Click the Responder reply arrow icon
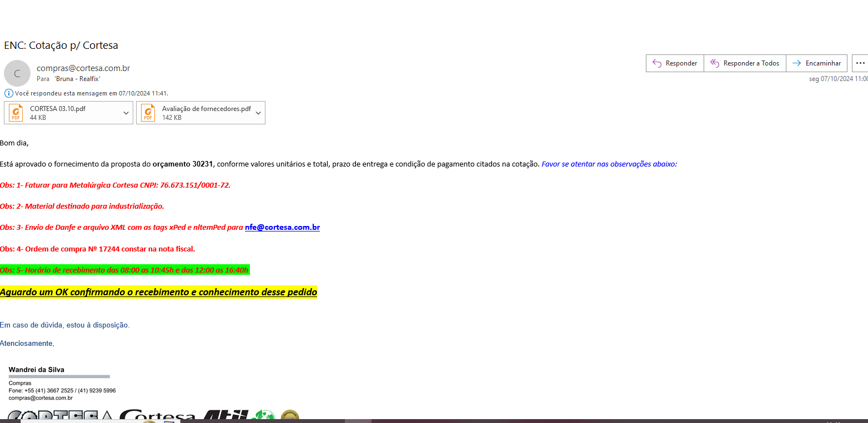This screenshot has width=868, height=423. click(657, 63)
